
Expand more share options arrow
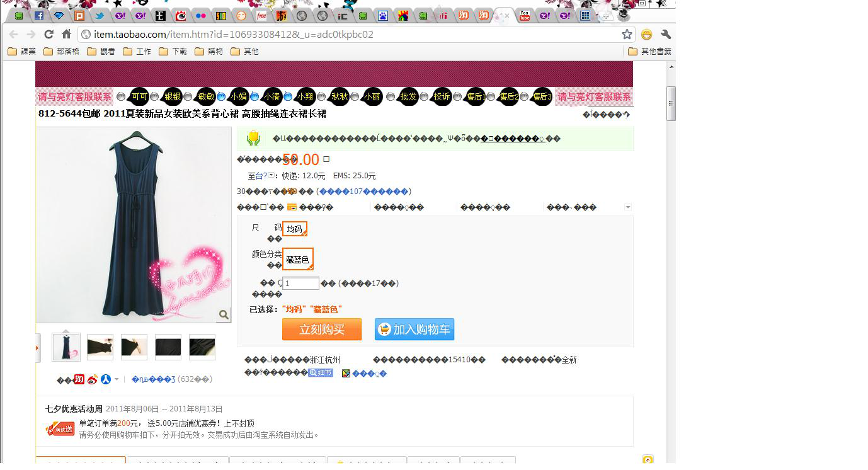click(x=117, y=379)
